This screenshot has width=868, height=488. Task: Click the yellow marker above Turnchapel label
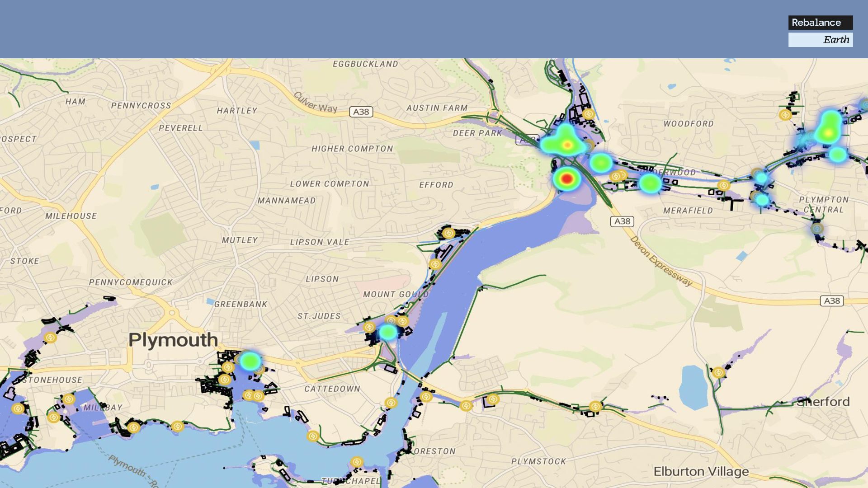357,462
